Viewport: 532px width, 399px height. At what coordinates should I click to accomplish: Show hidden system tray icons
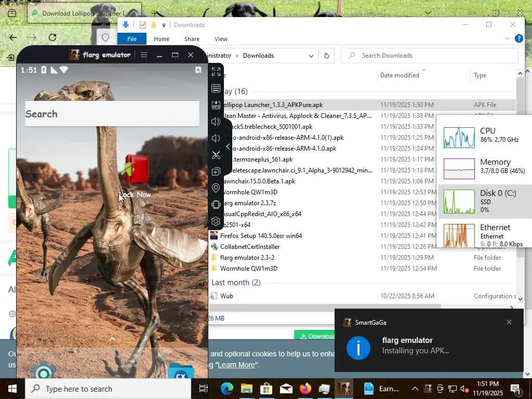coord(415,389)
